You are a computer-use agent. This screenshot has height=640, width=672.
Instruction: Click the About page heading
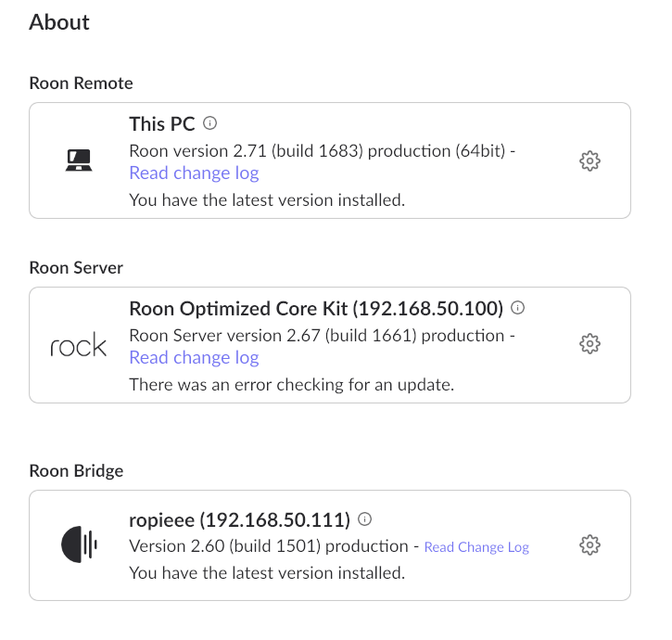[59, 22]
